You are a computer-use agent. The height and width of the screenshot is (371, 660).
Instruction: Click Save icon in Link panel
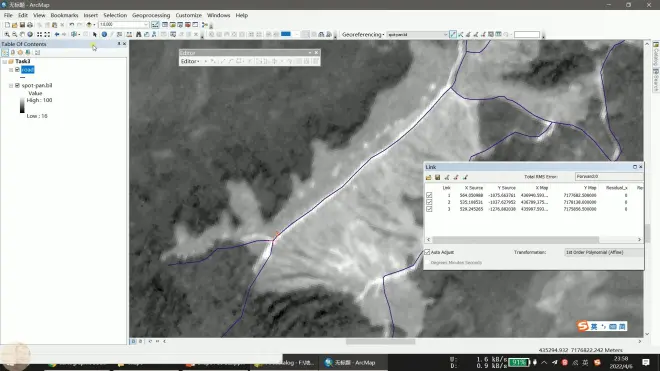click(437, 177)
